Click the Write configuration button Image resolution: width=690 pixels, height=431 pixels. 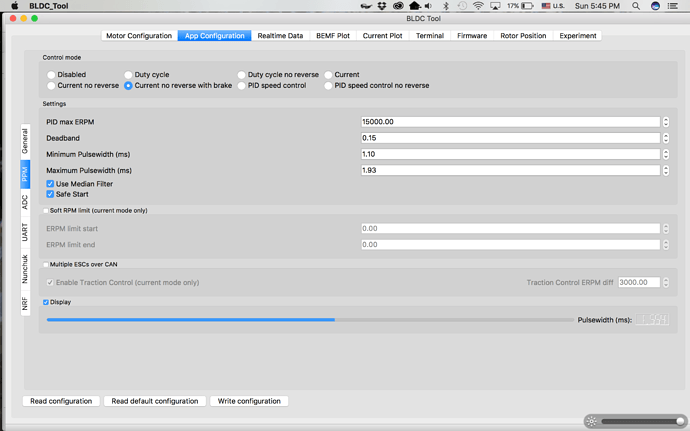click(x=249, y=401)
